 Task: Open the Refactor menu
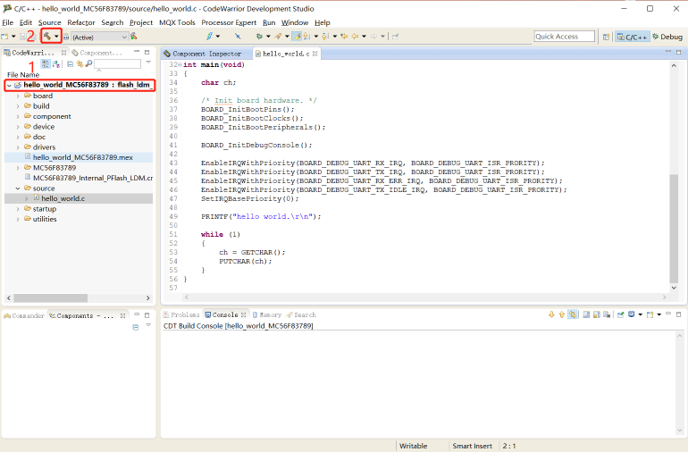(81, 22)
